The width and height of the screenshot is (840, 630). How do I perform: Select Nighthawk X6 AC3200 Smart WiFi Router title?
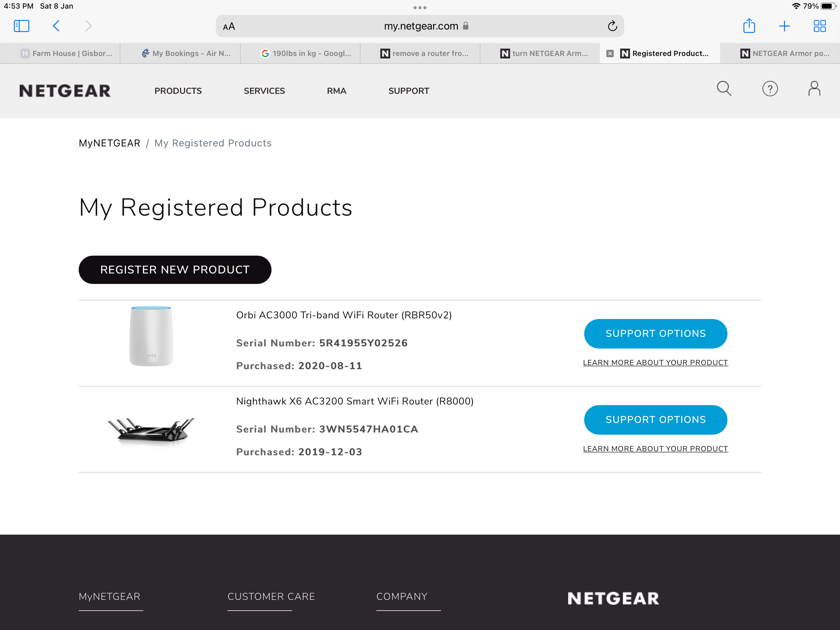pos(355,402)
